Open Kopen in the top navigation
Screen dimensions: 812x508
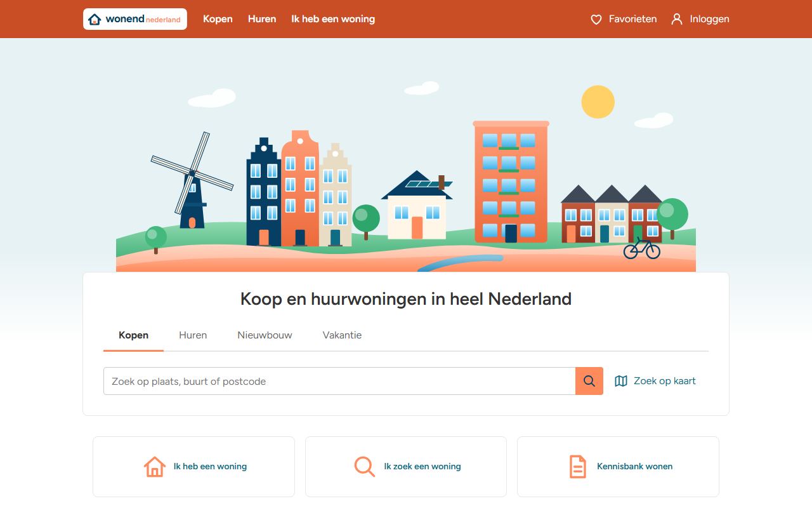tap(218, 19)
